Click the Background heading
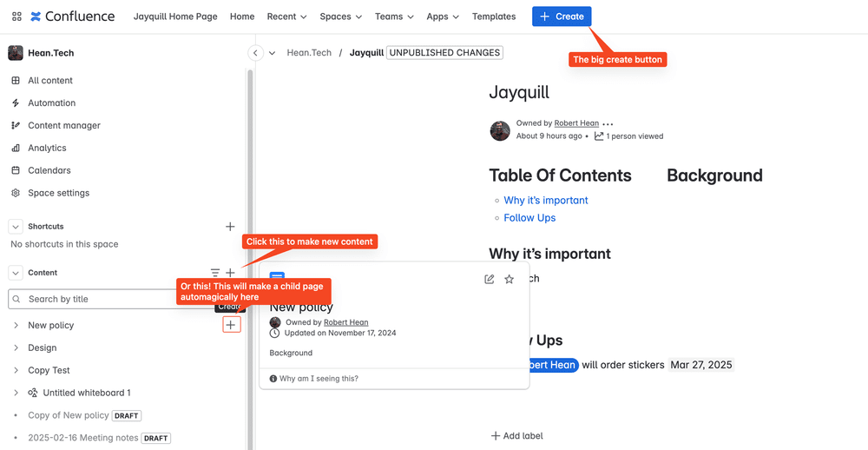The image size is (868, 450). click(x=714, y=175)
